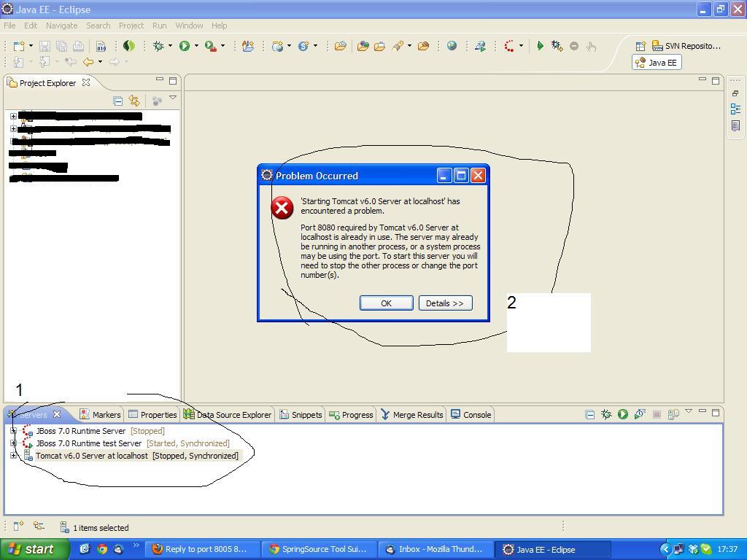Switch to the Markers tab
This screenshot has width=747, height=560.
[x=101, y=415]
